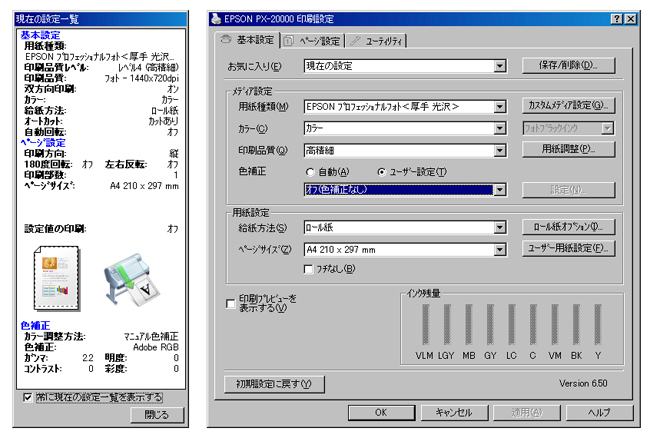Close the EPSON PX-20000 dialog with X
The image size is (650, 438).
631,19
